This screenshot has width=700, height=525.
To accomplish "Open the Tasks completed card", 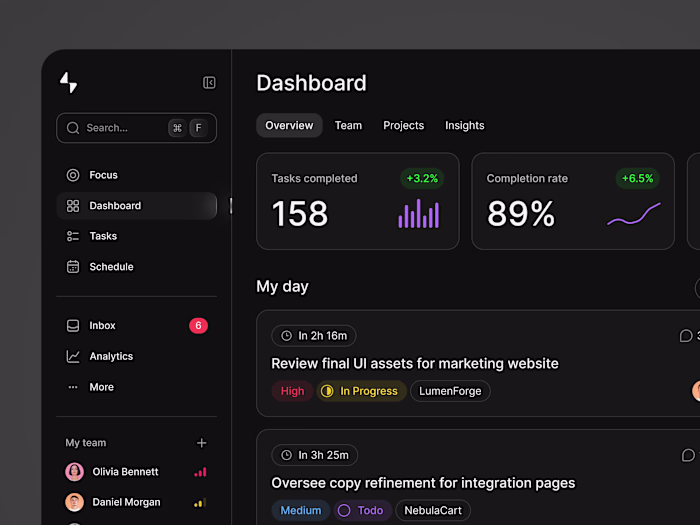I will coord(358,201).
